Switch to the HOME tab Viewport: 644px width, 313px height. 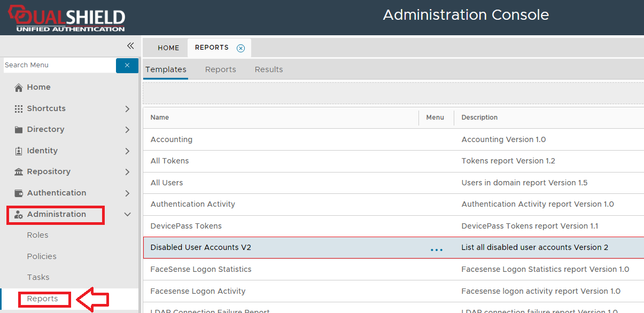click(168, 48)
